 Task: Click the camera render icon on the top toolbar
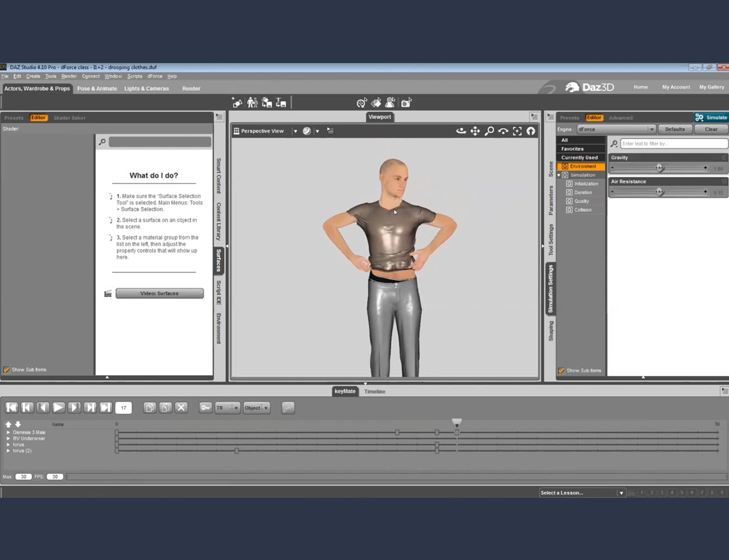click(406, 102)
